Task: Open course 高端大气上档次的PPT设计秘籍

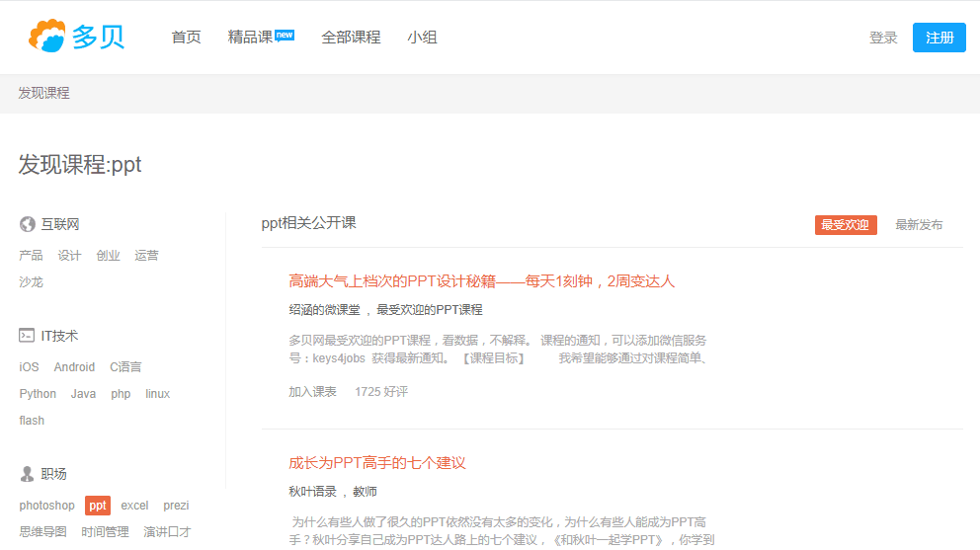Action: 481,281
